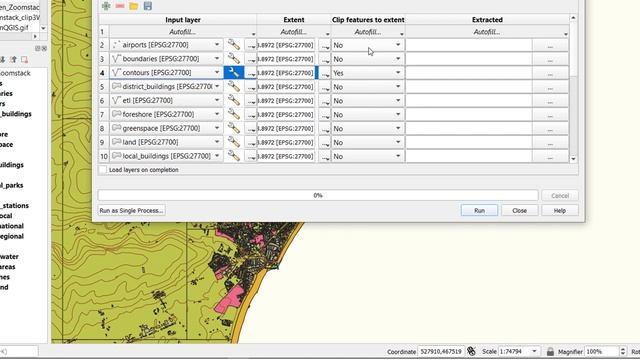Open Extracted Autofill dropdown
640x360 pixels.
[487, 32]
